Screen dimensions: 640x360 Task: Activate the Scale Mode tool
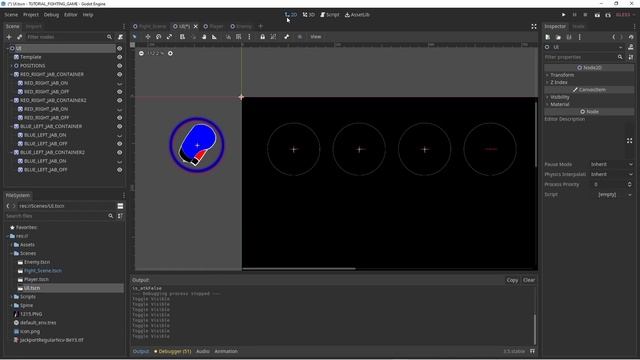(169, 37)
